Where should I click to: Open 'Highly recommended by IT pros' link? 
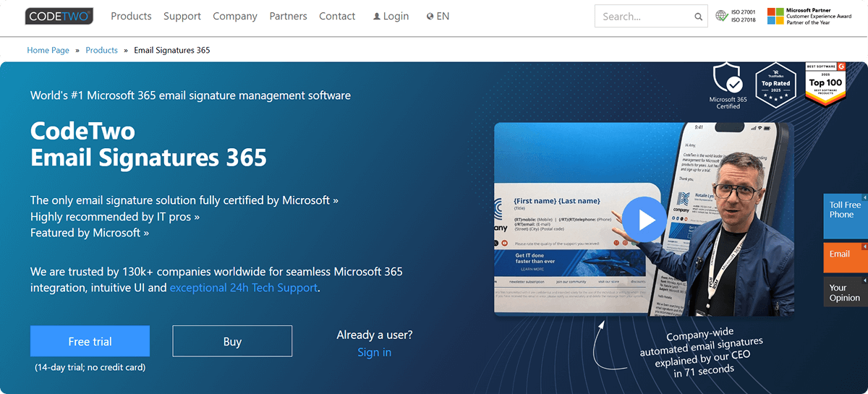pyautogui.click(x=115, y=216)
